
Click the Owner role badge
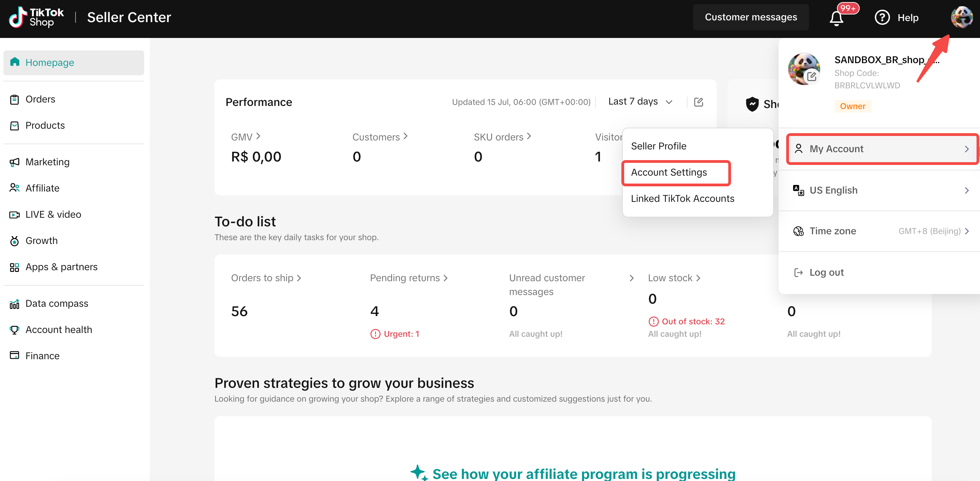pos(852,106)
